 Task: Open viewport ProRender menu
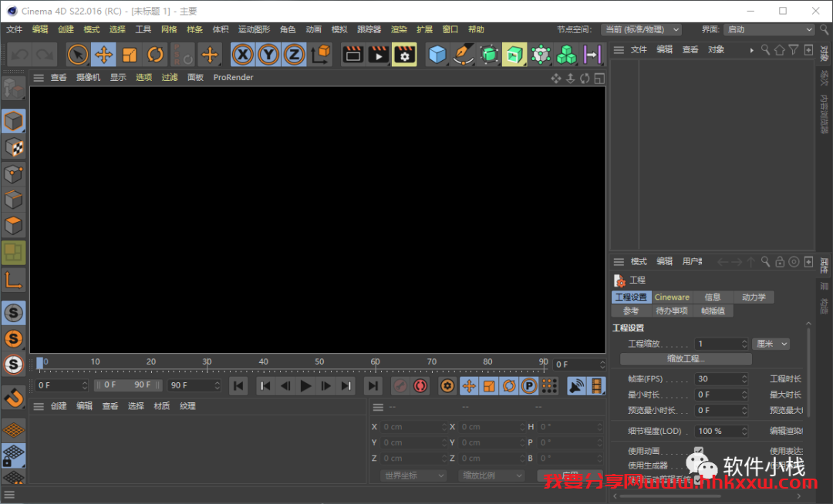[x=233, y=78]
